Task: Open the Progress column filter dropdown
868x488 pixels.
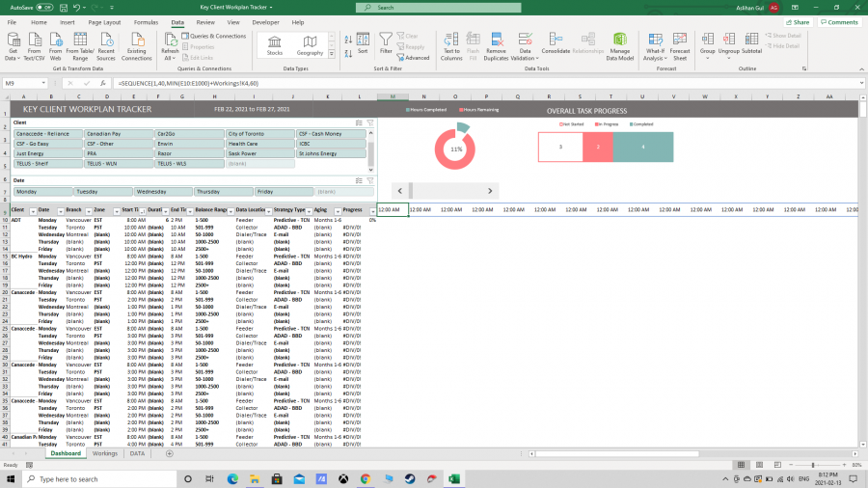Action: [x=372, y=212]
